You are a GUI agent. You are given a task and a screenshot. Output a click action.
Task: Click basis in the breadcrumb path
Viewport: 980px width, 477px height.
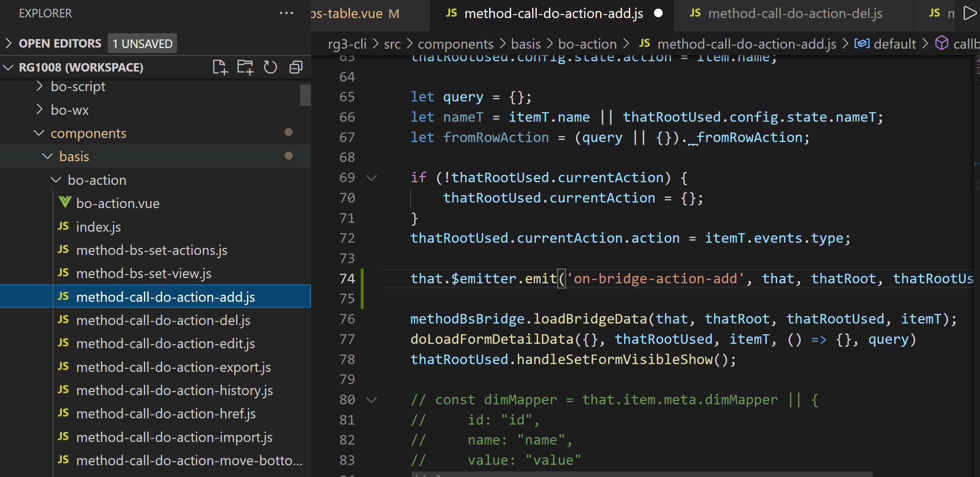[x=526, y=44]
